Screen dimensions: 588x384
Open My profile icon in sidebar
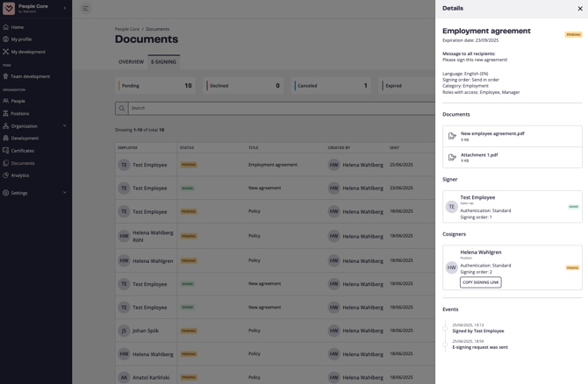[6, 39]
